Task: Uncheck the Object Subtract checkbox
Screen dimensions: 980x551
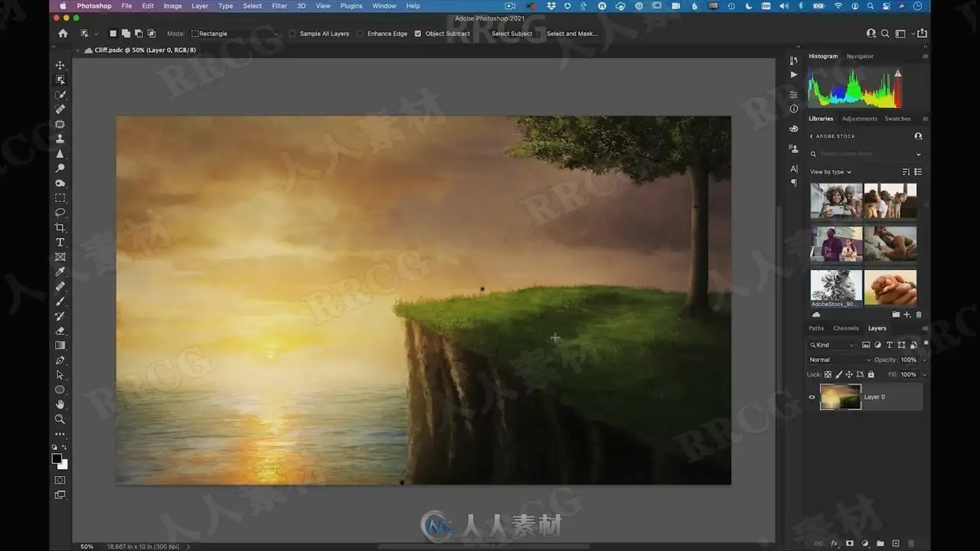Action: 418,34
